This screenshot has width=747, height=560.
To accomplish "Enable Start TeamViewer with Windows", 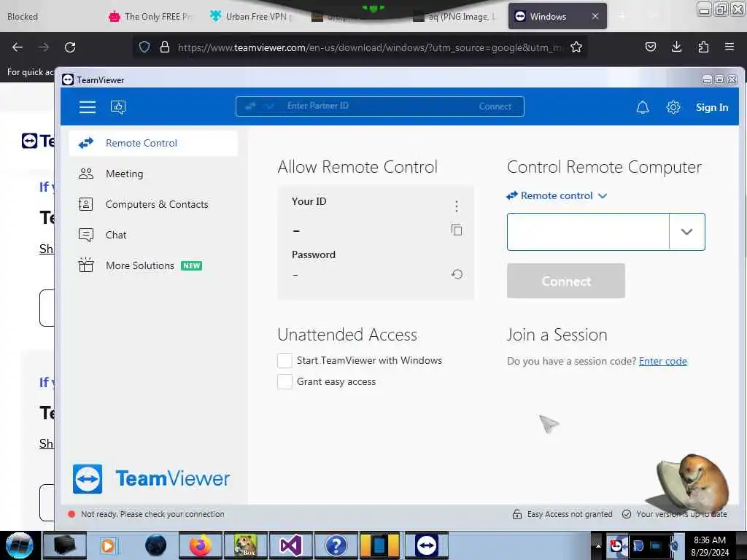I will [x=285, y=360].
